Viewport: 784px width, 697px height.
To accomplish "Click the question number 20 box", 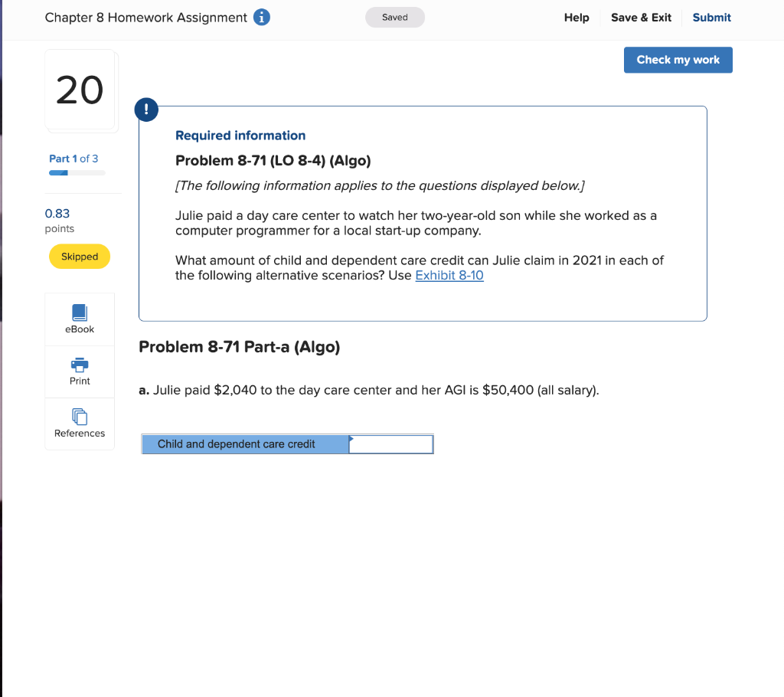I will coord(80,90).
